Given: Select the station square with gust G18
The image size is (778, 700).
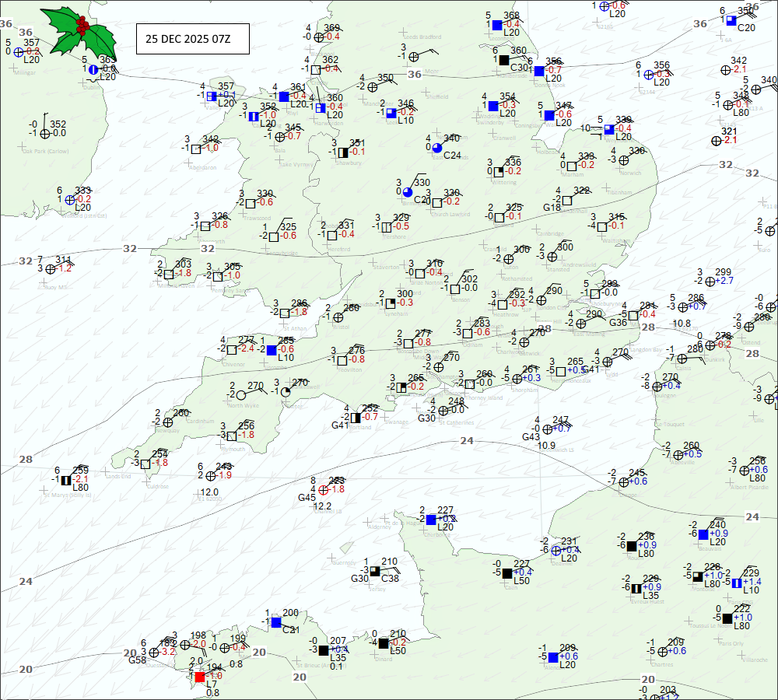Looking at the screenshot, I should [567, 200].
